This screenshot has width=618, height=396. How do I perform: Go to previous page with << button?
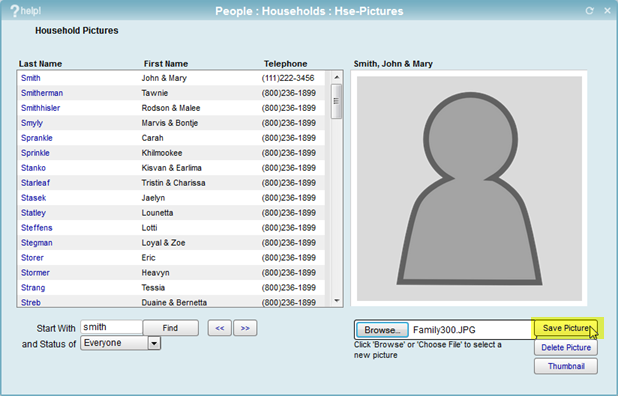coord(220,328)
